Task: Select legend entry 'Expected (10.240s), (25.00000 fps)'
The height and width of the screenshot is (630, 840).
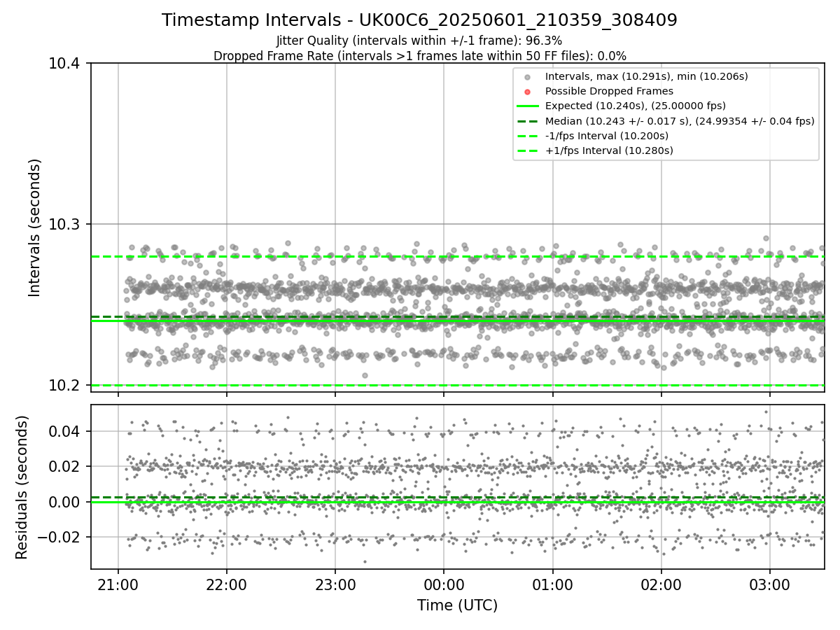Action: pyautogui.click(x=636, y=106)
